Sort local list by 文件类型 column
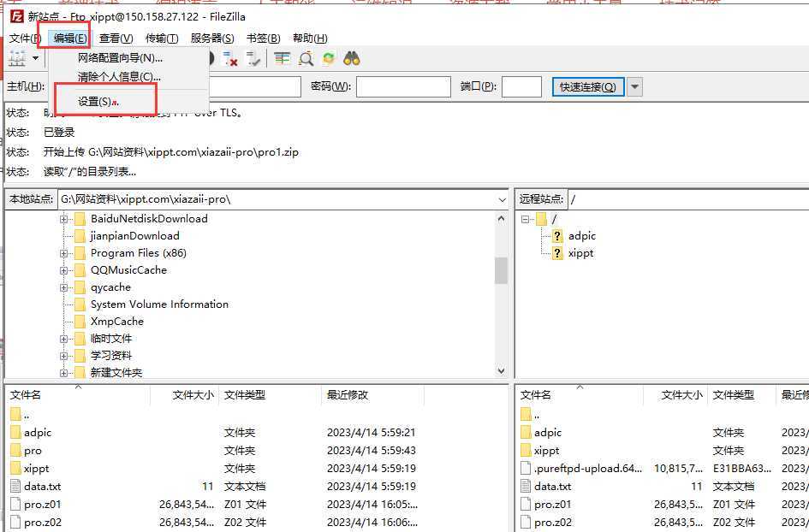The width and height of the screenshot is (809, 532). (270, 395)
